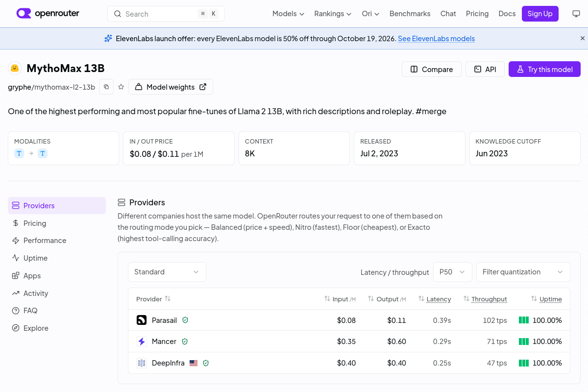
Task: Click the DeepInfra provider logo
Action: click(x=142, y=363)
